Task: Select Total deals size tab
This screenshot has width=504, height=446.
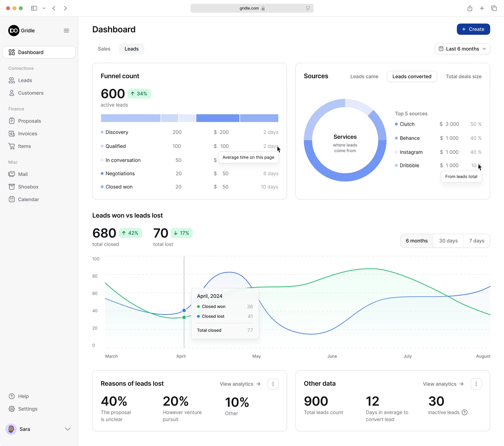Action: pos(463,76)
